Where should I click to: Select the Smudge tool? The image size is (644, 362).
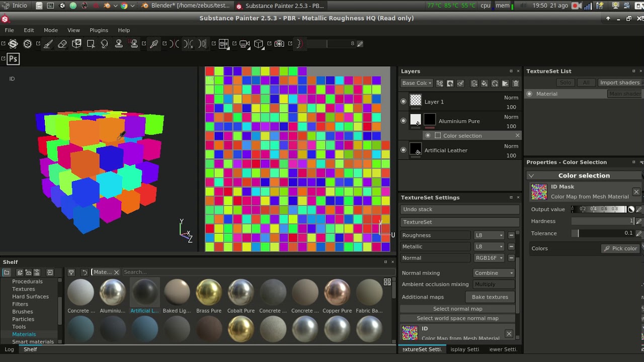click(105, 44)
